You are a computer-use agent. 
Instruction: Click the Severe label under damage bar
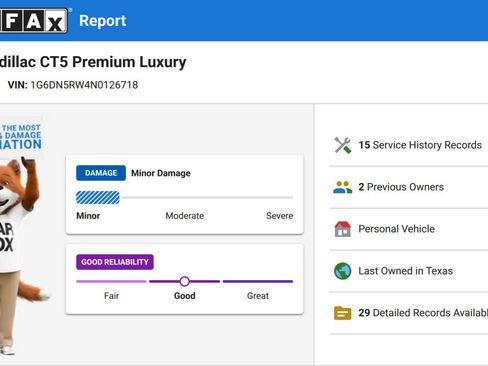(280, 216)
